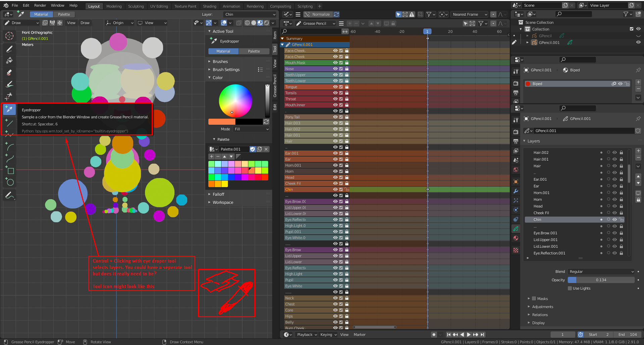This screenshot has height=345, width=644.
Task: Open the Keying menu in the timeline
Action: (x=329, y=335)
